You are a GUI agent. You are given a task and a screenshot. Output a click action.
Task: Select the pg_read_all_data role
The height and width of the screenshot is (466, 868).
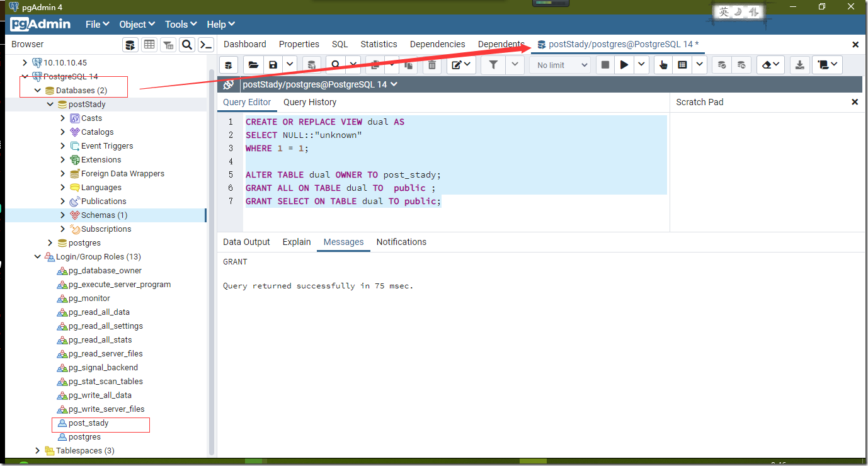pyautogui.click(x=99, y=312)
